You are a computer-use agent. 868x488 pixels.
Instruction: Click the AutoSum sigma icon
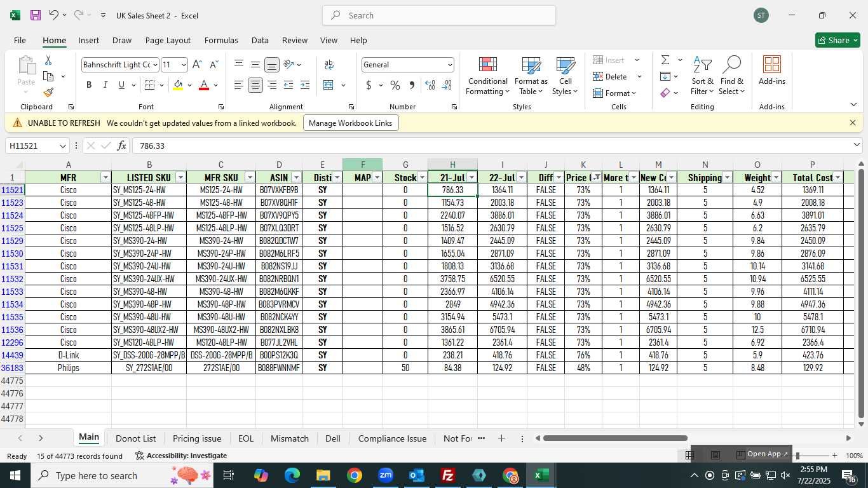tap(665, 60)
